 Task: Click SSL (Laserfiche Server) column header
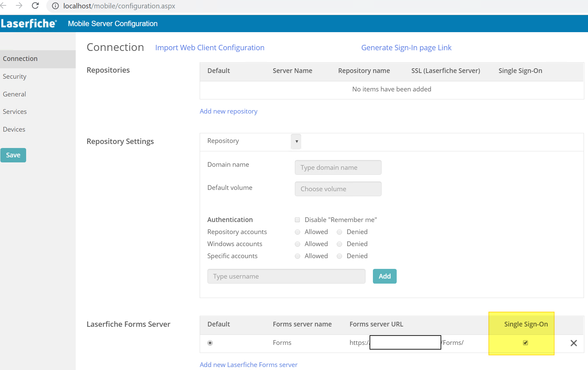pyautogui.click(x=446, y=71)
